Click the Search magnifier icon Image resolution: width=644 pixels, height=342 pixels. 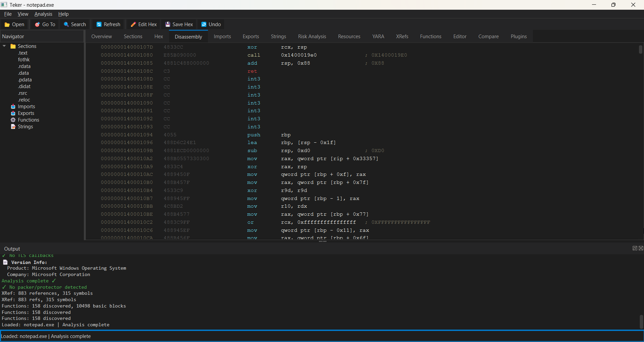(x=66, y=24)
